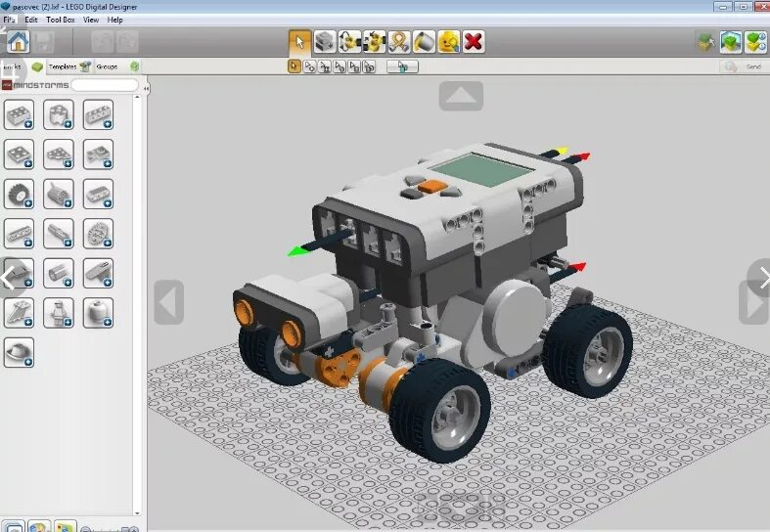
Task: Open the View menu
Action: (91, 20)
